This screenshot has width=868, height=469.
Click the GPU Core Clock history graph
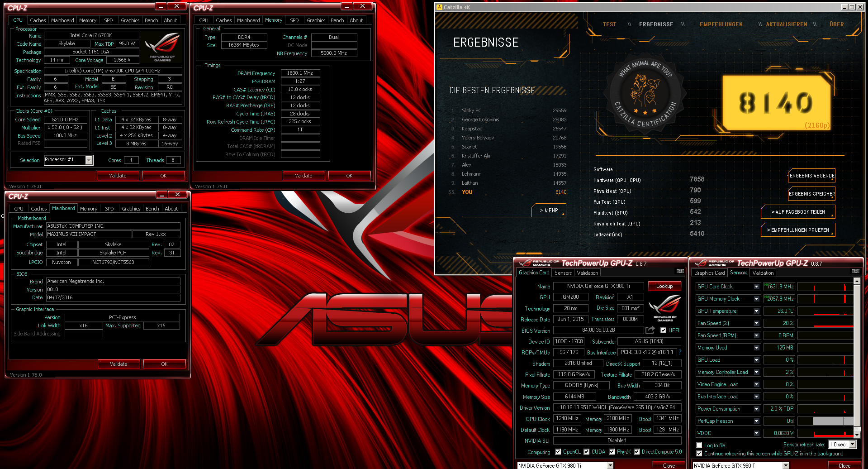(x=825, y=287)
